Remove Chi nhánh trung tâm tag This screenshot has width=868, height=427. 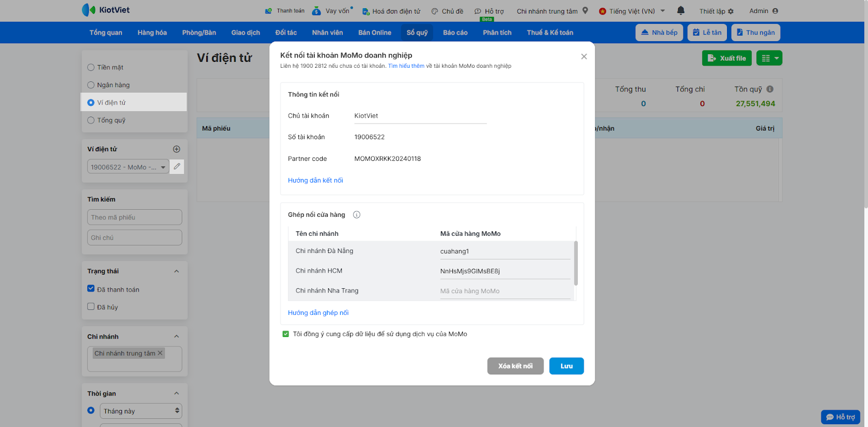pos(160,353)
